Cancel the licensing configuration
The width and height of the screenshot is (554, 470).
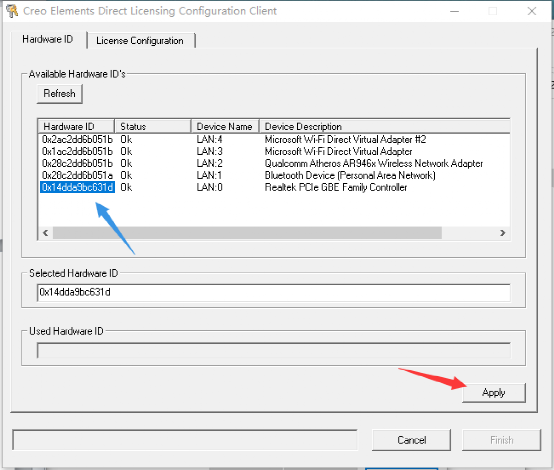pos(411,440)
